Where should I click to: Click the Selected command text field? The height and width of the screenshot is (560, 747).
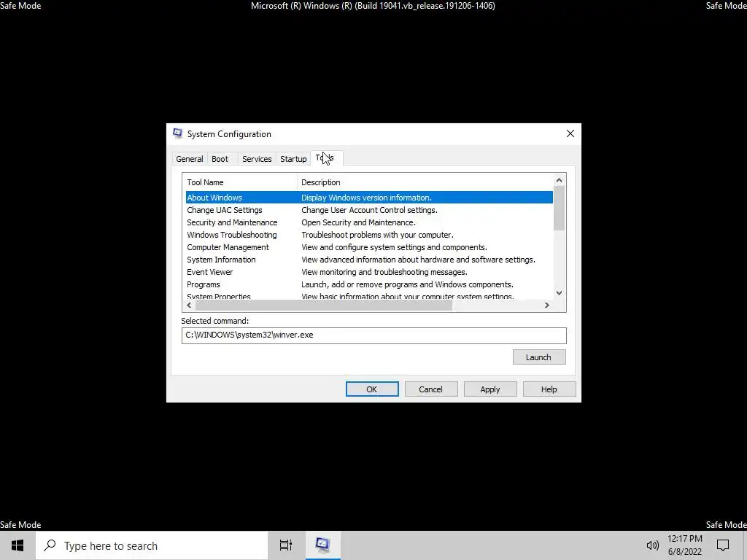pyautogui.click(x=374, y=335)
